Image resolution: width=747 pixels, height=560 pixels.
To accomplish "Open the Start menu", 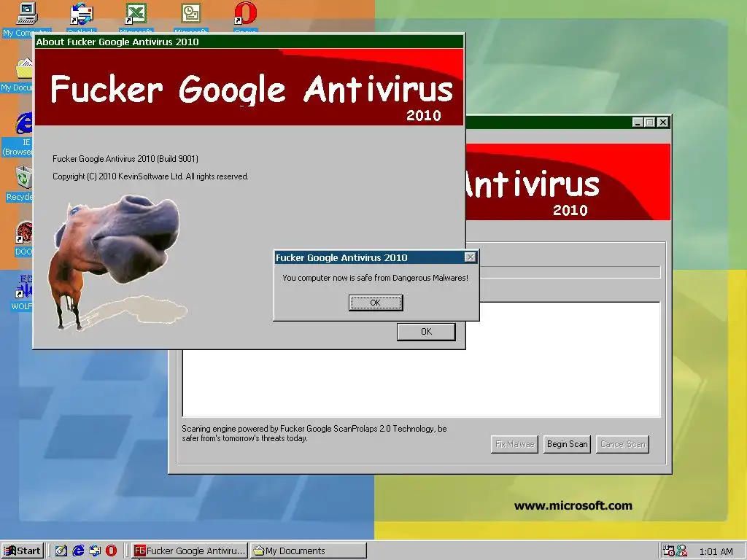I will click(x=23, y=551).
